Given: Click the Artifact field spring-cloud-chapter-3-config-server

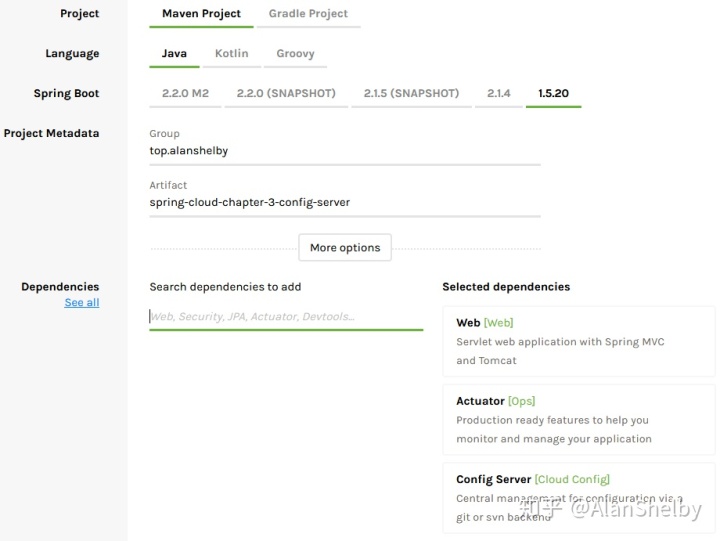Looking at the screenshot, I should tap(345, 203).
